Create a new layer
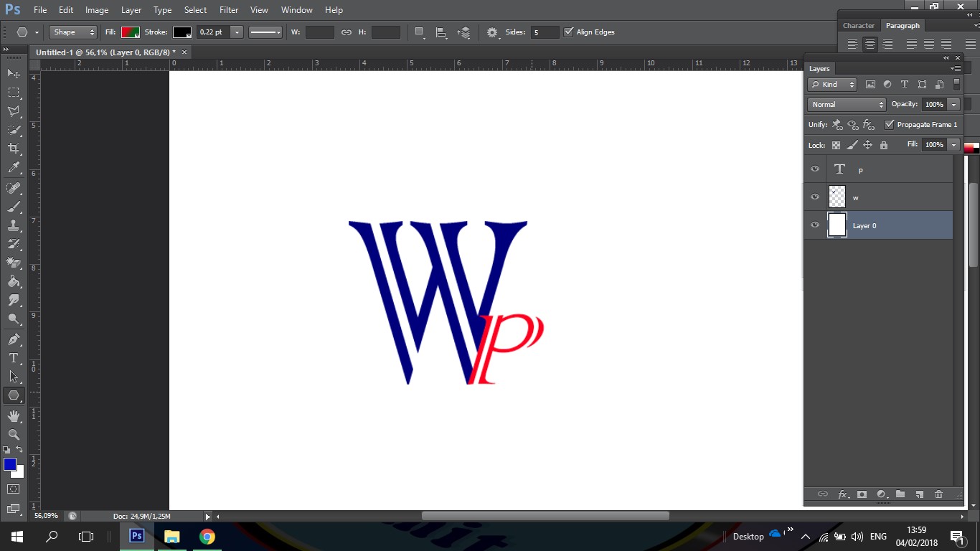 tap(919, 494)
